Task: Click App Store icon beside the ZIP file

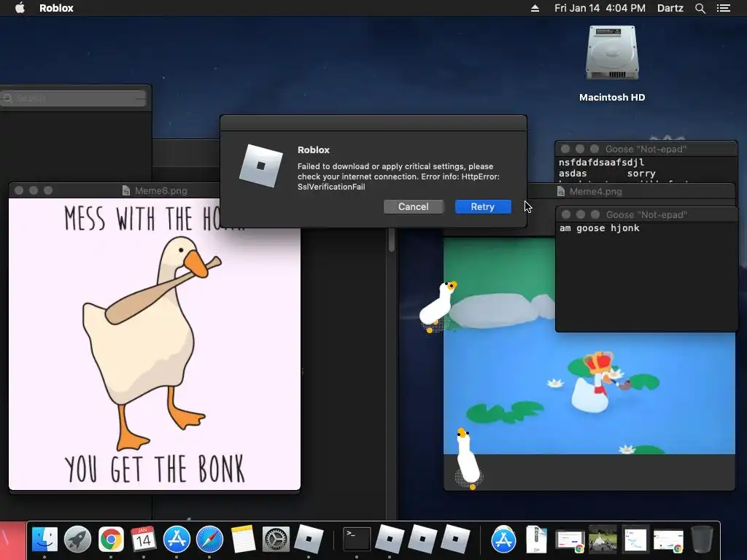Action: [x=503, y=540]
